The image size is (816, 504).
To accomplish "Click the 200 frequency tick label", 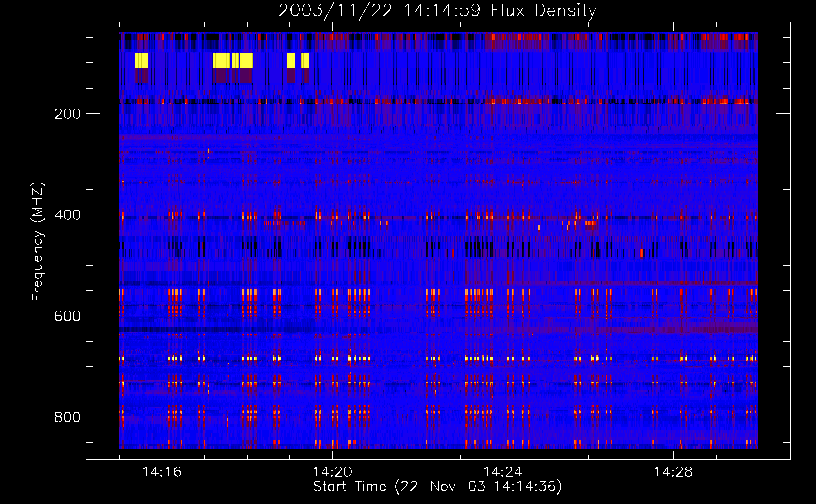I will [x=68, y=114].
